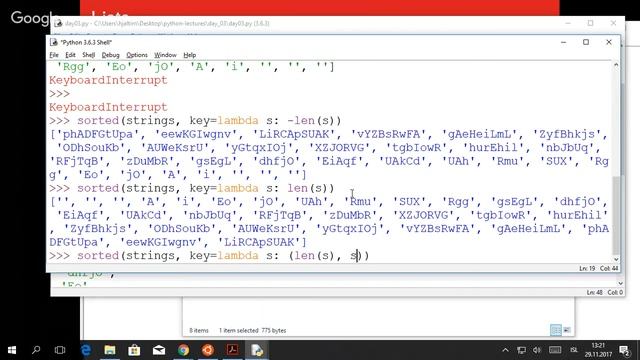Click the 'Col: 44' shell status bar entry
The image size is (640, 360).
pos(609,269)
